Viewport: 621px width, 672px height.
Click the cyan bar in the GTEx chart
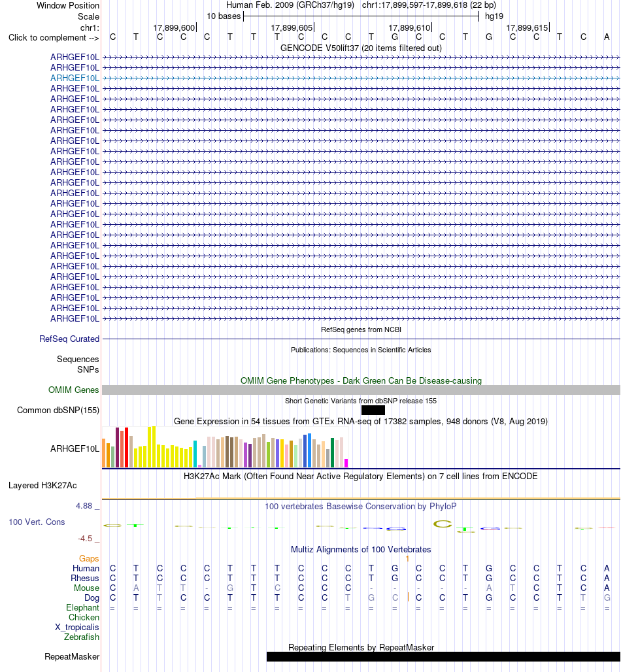click(x=195, y=454)
